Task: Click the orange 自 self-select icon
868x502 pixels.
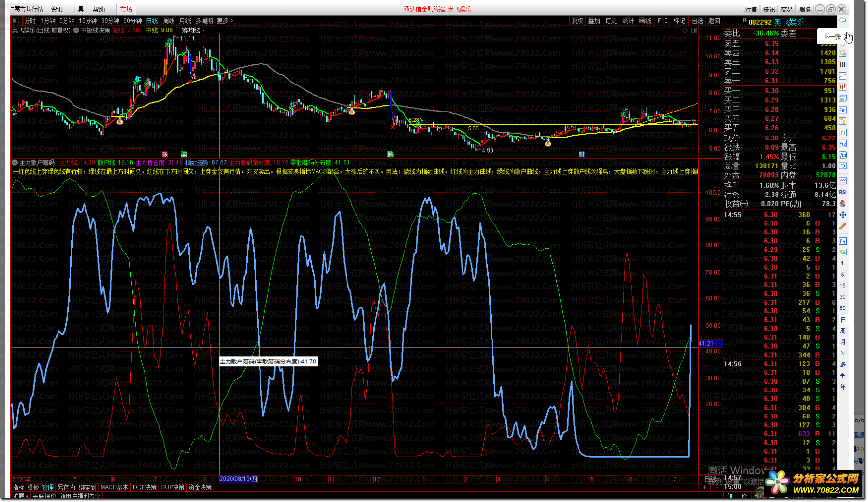Action: click(843, 132)
